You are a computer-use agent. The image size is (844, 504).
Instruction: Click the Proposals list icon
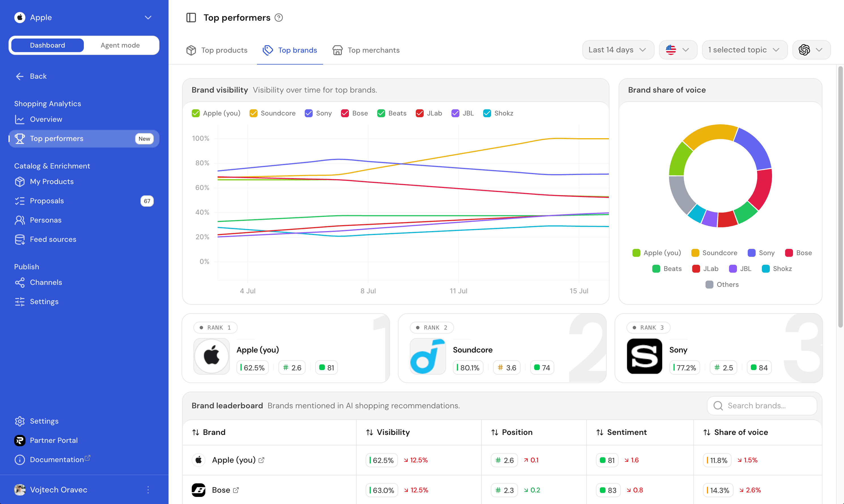coord(20,201)
